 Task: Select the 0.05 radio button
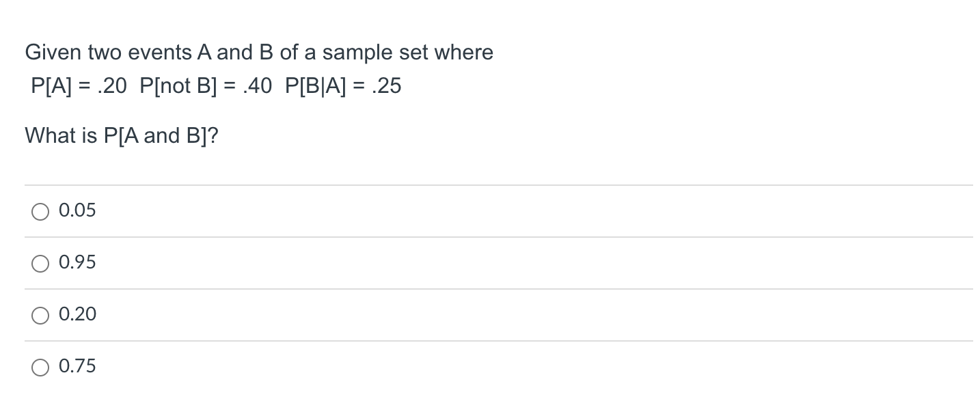point(40,212)
